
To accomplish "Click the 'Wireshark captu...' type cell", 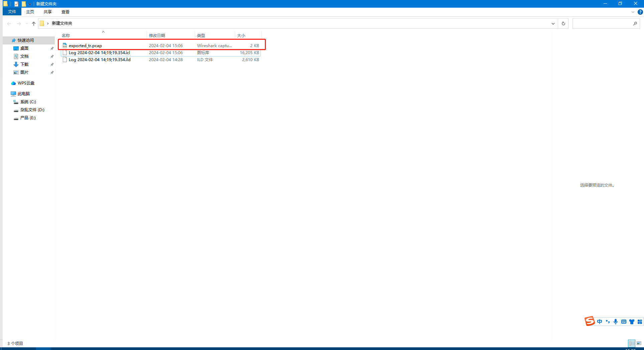I will coord(214,46).
